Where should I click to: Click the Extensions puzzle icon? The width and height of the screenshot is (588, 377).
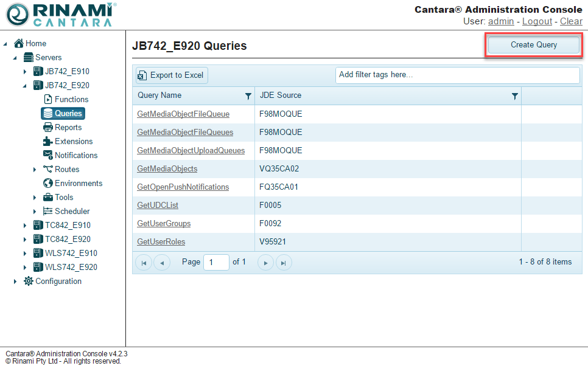click(x=48, y=141)
